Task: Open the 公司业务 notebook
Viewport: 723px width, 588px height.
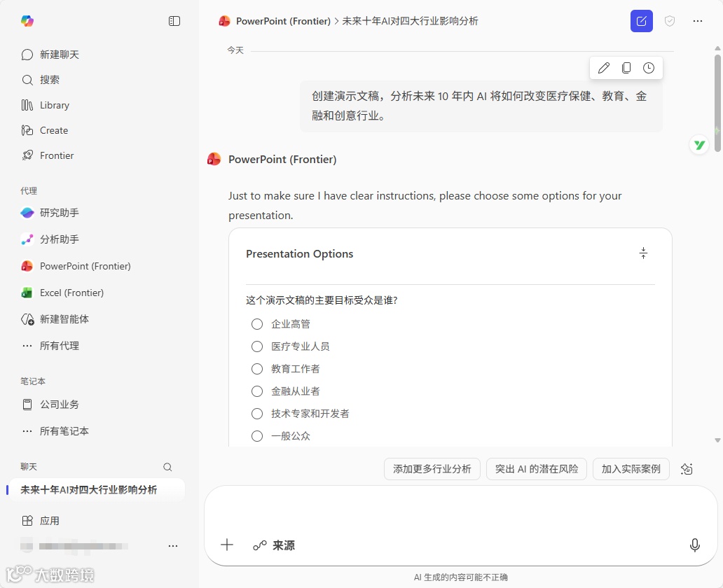Action: [50, 405]
